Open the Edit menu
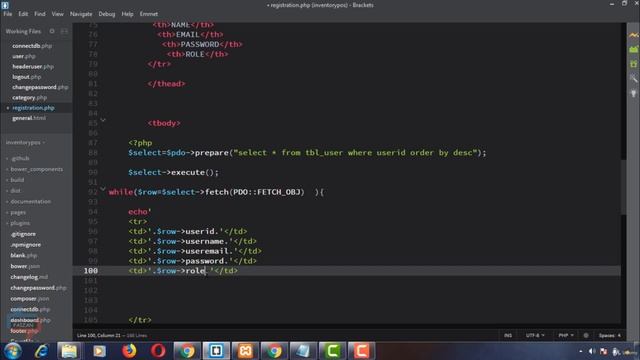The width and height of the screenshot is (640, 360). (23, 14)
